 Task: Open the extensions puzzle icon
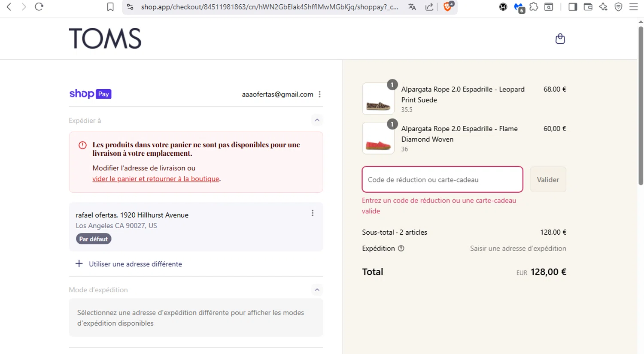(x=534, y=7)
